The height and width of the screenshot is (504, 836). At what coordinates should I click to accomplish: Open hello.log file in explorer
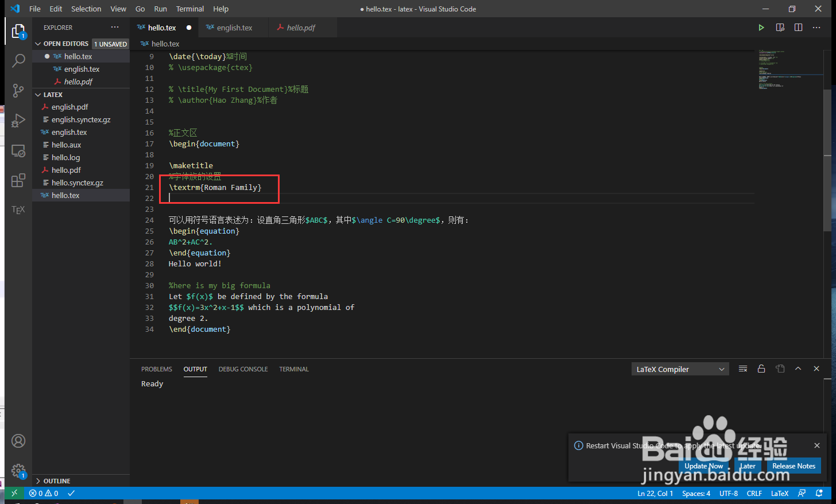click(x=81, y=157)
